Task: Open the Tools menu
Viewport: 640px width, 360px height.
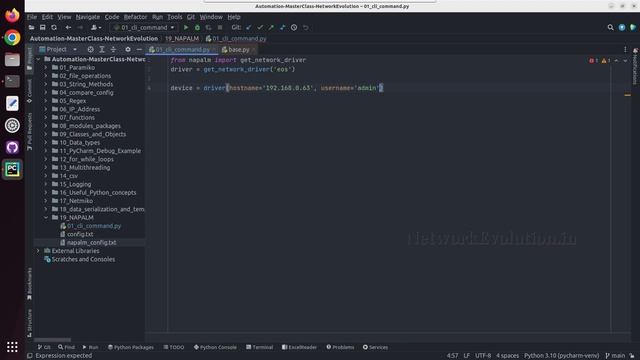Action: (x=174, y=17)
